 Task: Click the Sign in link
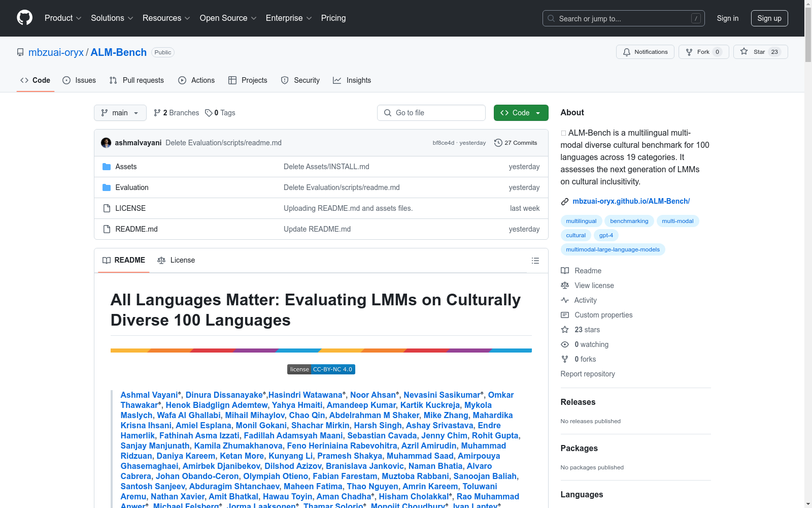728,18
